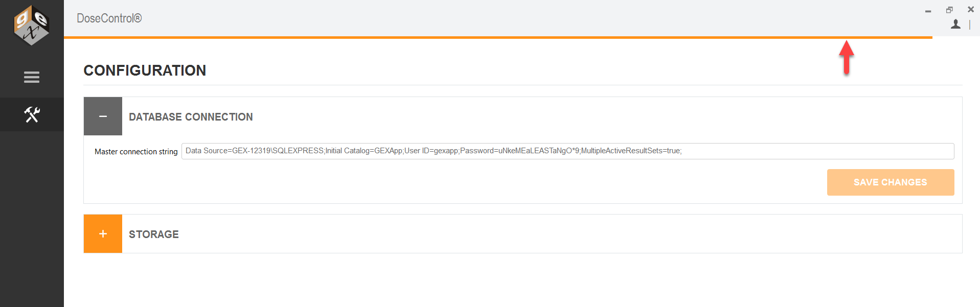Image resolution: width=980 pixels, height=307 pixels.
Task: Click the red arrow annotation
Action: click(847, 58)
